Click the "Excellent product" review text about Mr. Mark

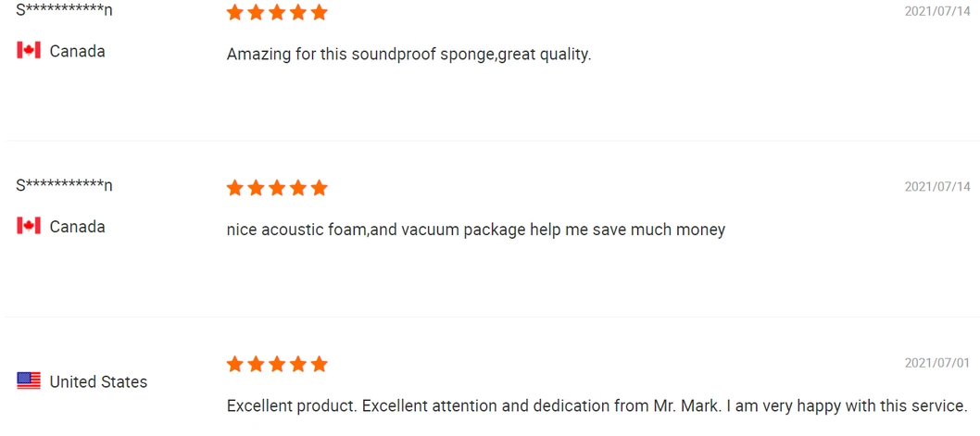pos(597,406)
